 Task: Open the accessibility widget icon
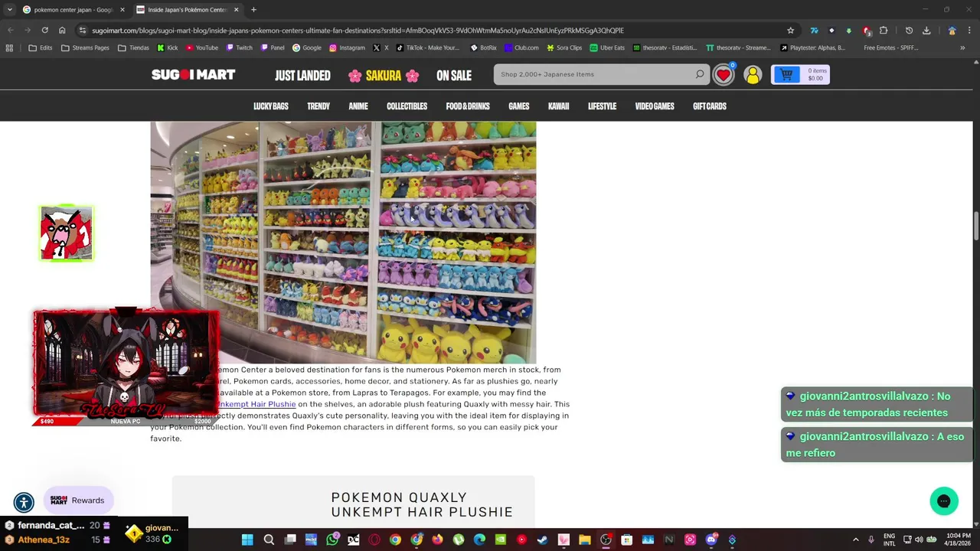(x=24, y=503)
